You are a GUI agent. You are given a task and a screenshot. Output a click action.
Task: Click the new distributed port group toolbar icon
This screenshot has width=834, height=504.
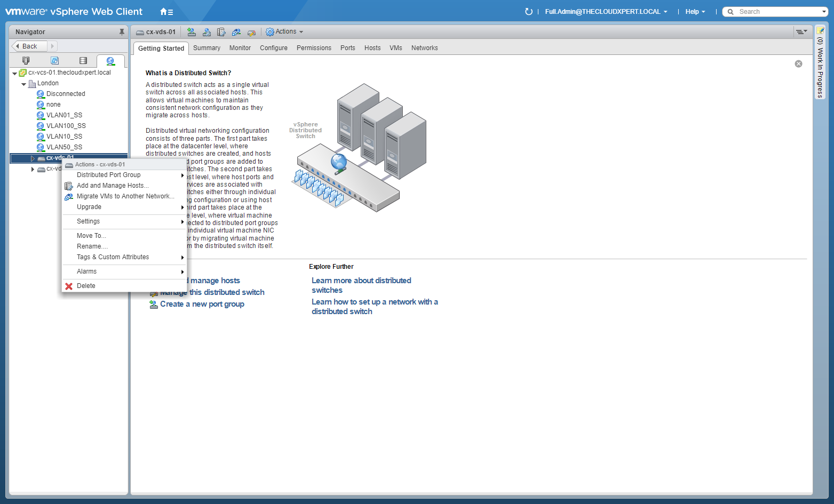coord(192,32)
